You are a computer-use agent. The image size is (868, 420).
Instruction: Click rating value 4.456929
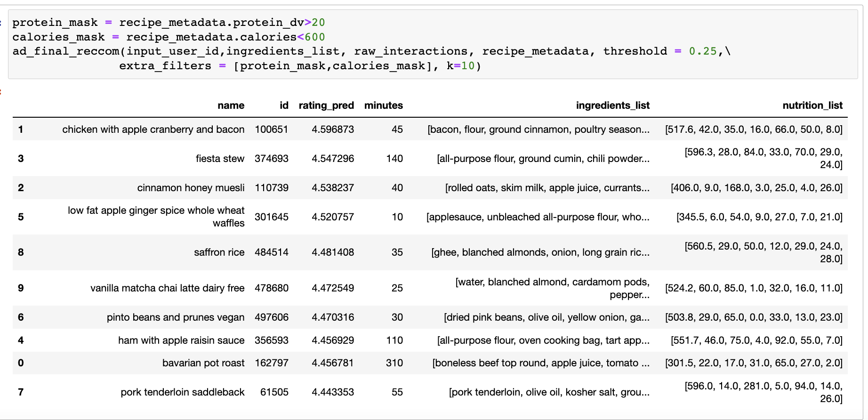click(333, 340)
